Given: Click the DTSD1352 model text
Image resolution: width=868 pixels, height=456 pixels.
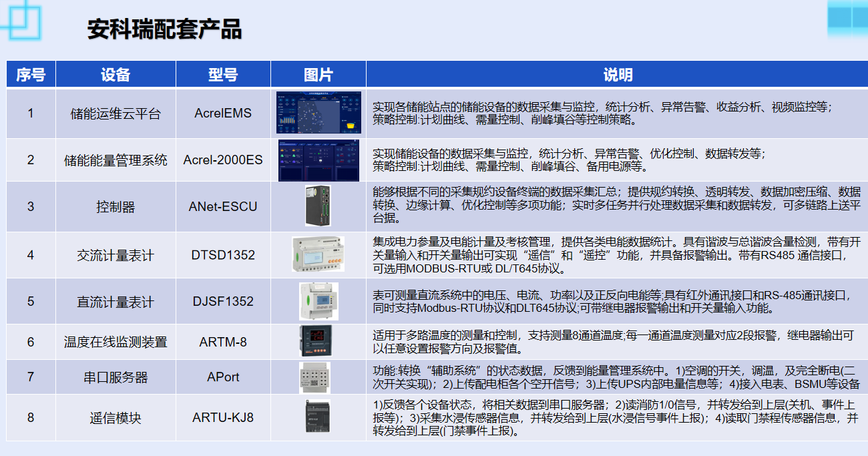Looking at the screenshot, I should [223, 255].
